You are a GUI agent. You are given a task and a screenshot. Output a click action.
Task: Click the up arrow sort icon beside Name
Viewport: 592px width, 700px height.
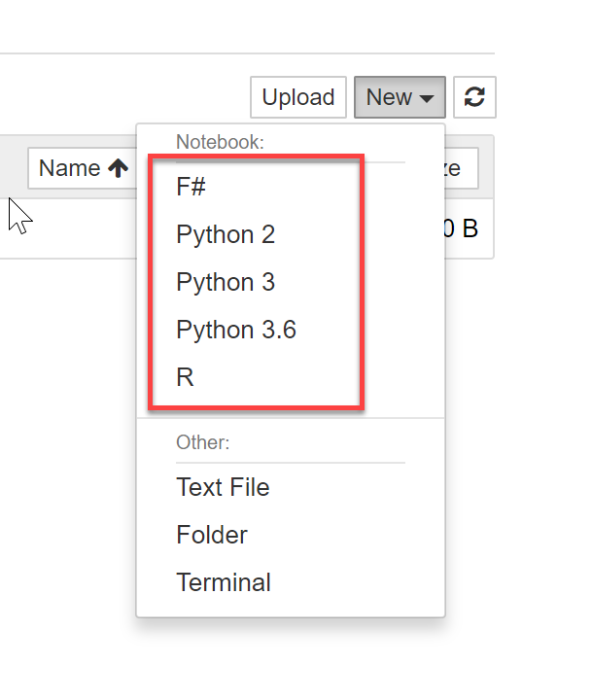click(x=118, y=168)
